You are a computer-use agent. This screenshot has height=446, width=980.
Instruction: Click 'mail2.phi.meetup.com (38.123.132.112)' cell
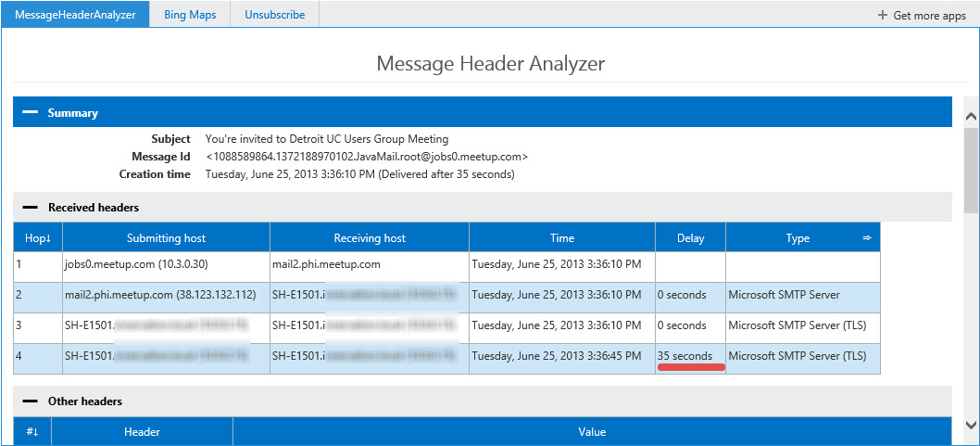coord(166,295)
